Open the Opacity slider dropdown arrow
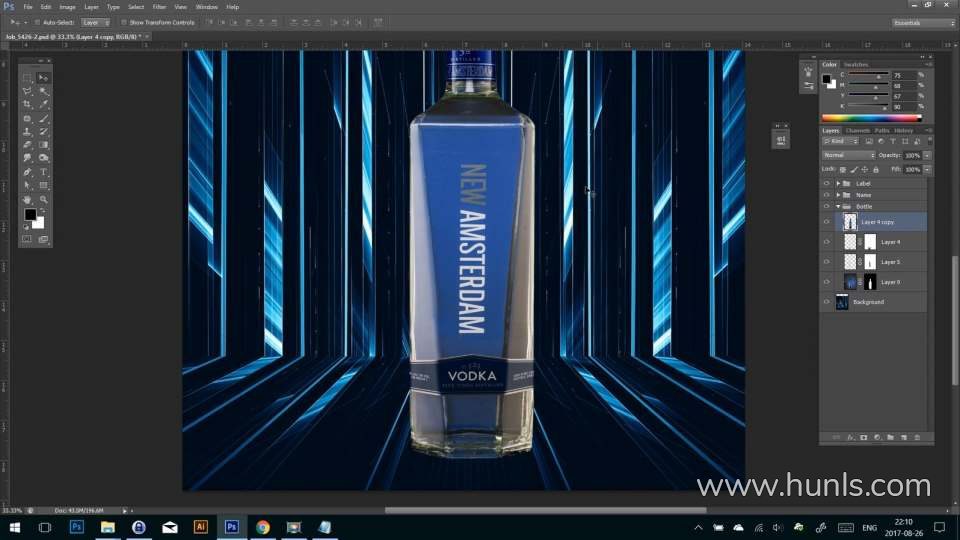The height and width of the screenshot is (540, 960). [928, 156]
